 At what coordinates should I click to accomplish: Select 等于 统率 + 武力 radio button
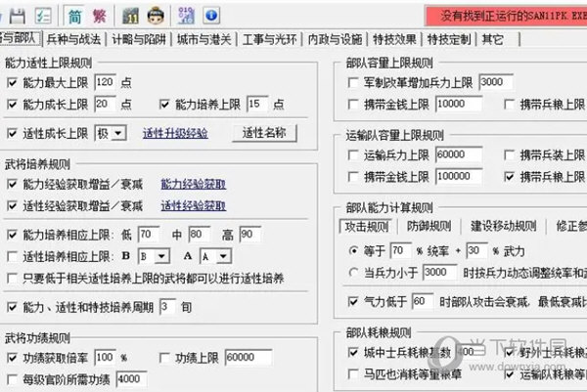[x=353, y=250]
